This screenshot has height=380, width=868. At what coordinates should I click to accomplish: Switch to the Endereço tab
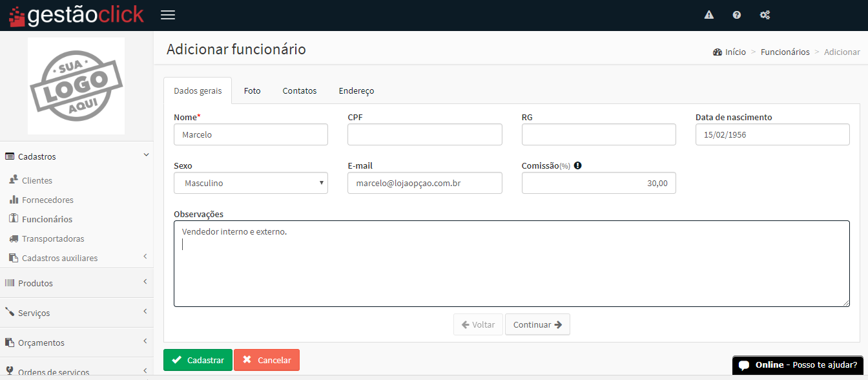click(x=356, y=90)
